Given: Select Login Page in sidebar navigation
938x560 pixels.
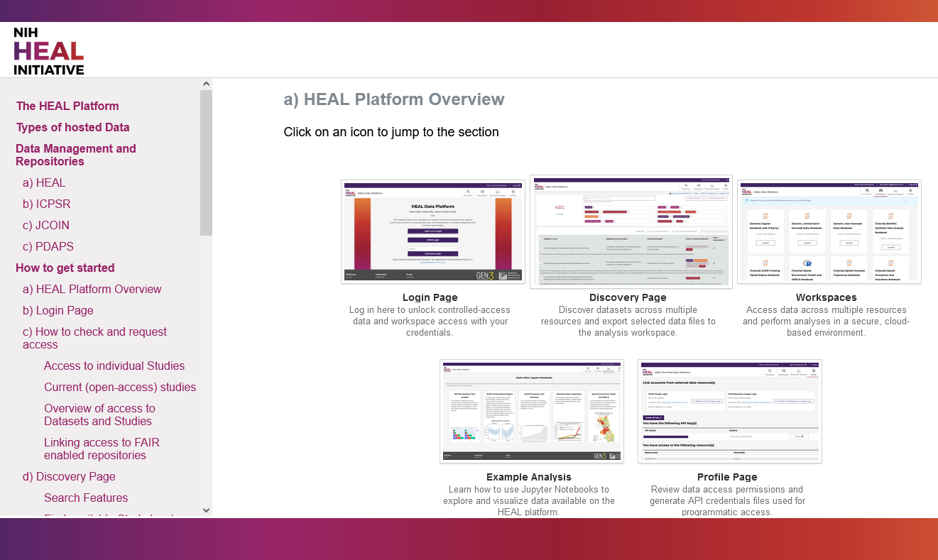Looking at the screenshot, I should pos(58,310).
